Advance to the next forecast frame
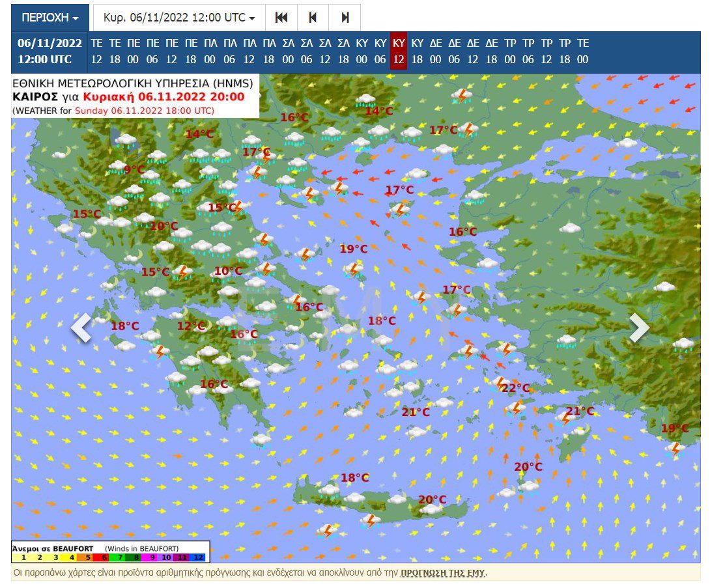 click(x=345, y=18)
